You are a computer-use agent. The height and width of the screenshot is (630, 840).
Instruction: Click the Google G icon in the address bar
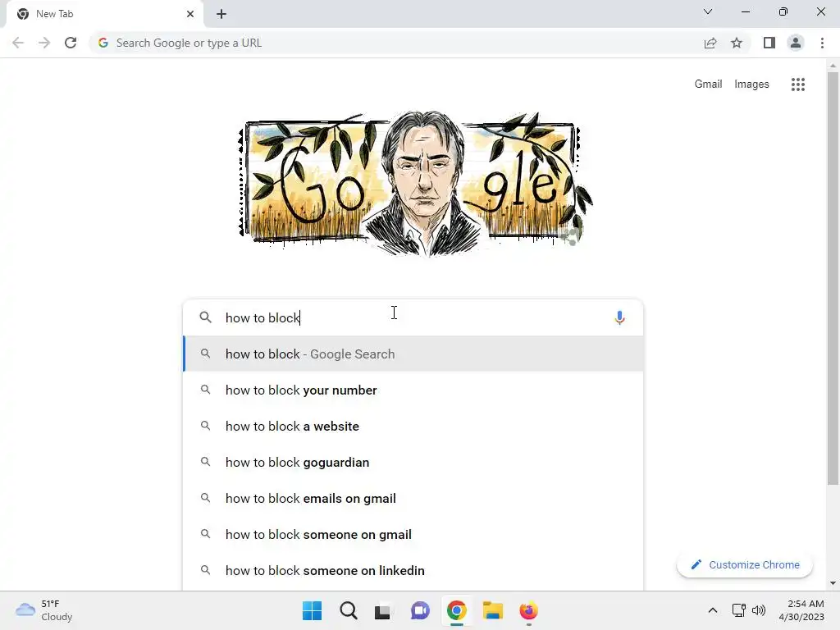click(x=103, y=43)
